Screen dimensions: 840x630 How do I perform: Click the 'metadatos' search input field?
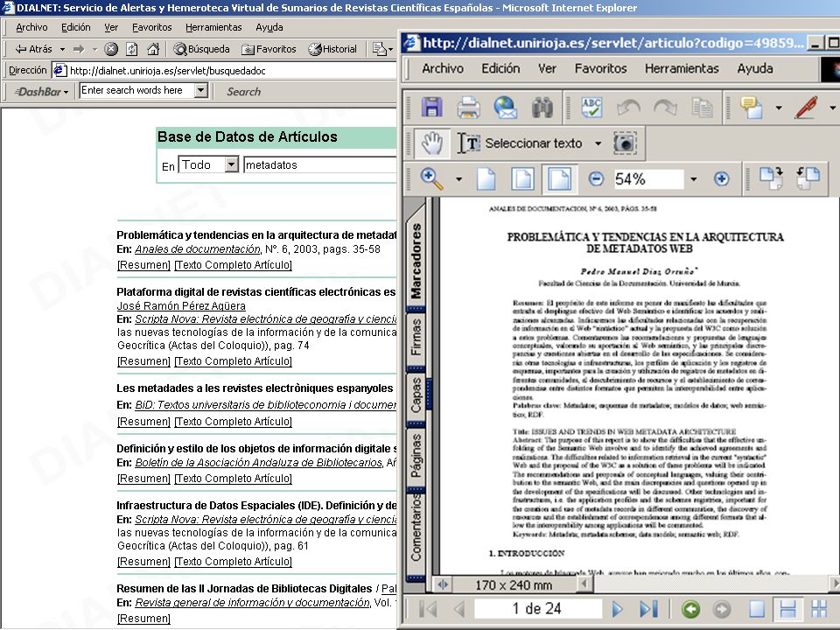click(x=320, y=165)
